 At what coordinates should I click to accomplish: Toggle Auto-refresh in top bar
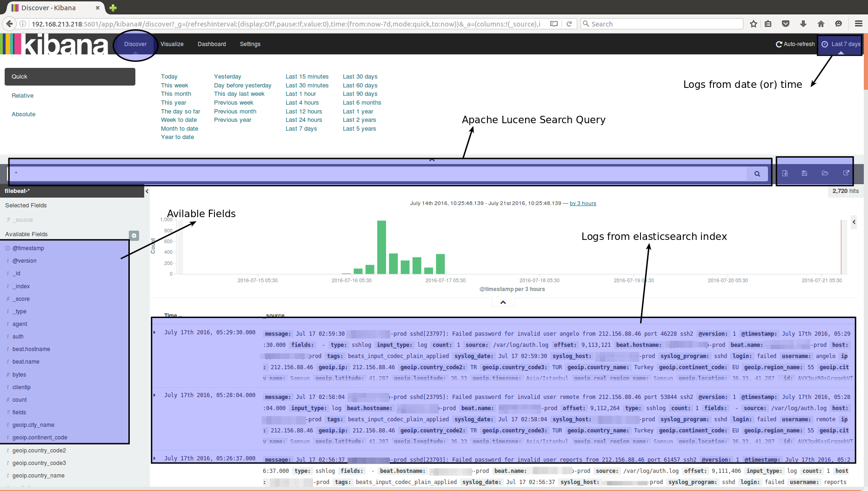(x=795, y=44)
